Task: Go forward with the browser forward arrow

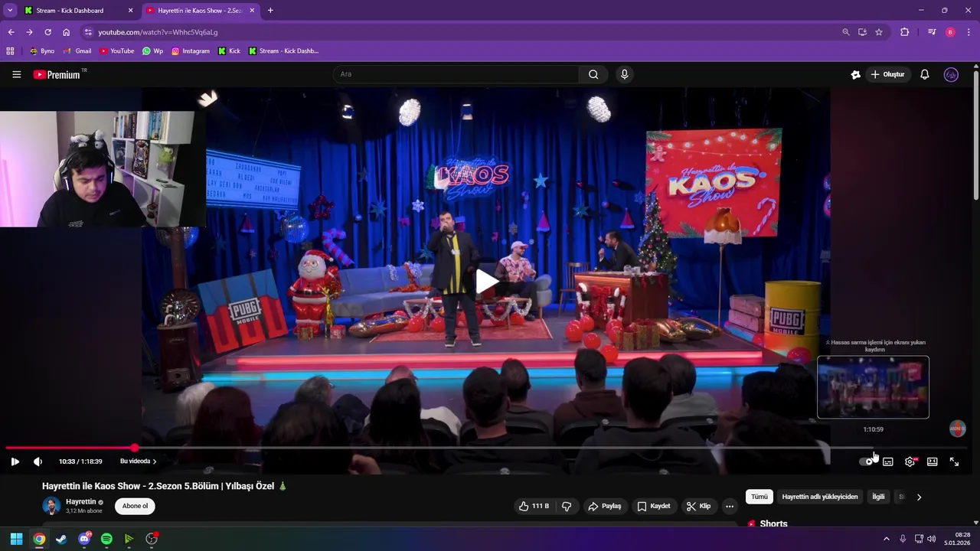Action: [29, 32]
